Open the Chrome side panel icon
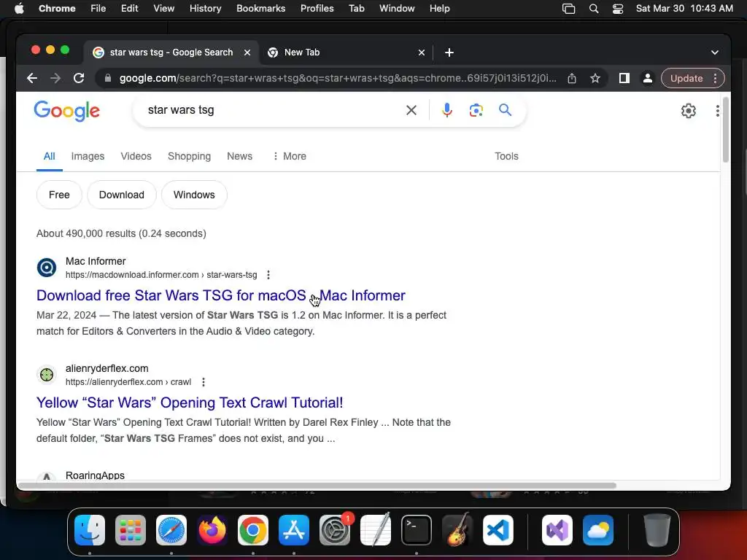This screenshot has height=560, width=747. pyautogui.click(x=624, y=78)
